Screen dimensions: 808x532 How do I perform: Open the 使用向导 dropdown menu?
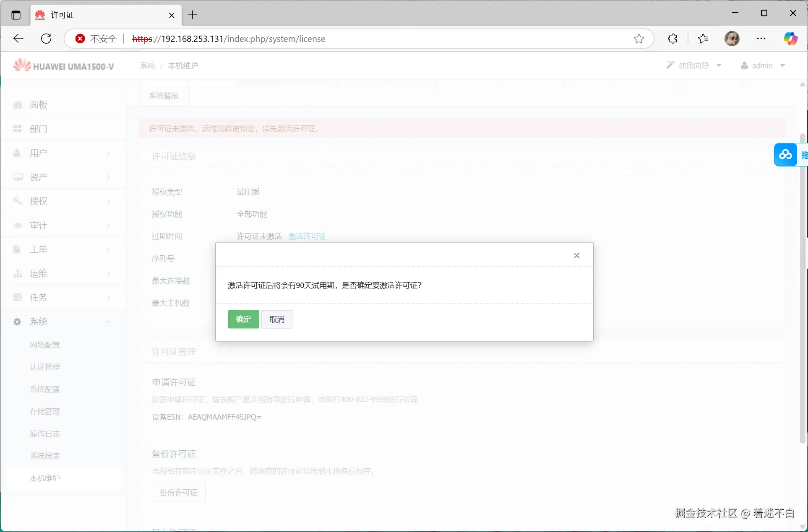point(694,65)
